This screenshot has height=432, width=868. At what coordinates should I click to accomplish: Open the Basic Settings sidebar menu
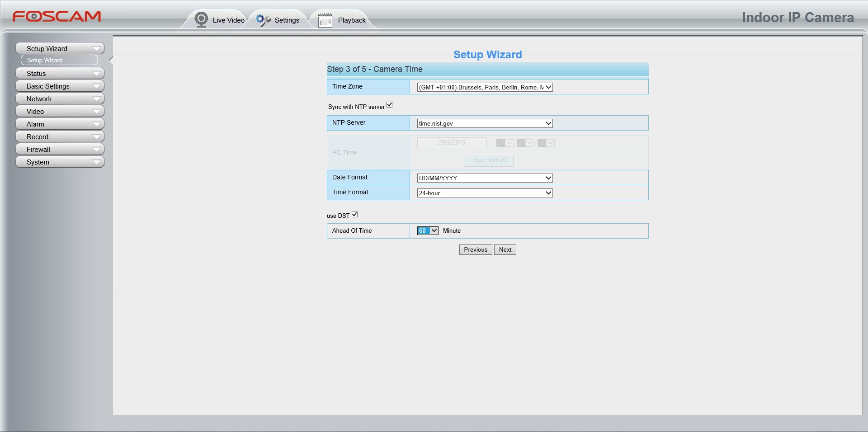60,86
